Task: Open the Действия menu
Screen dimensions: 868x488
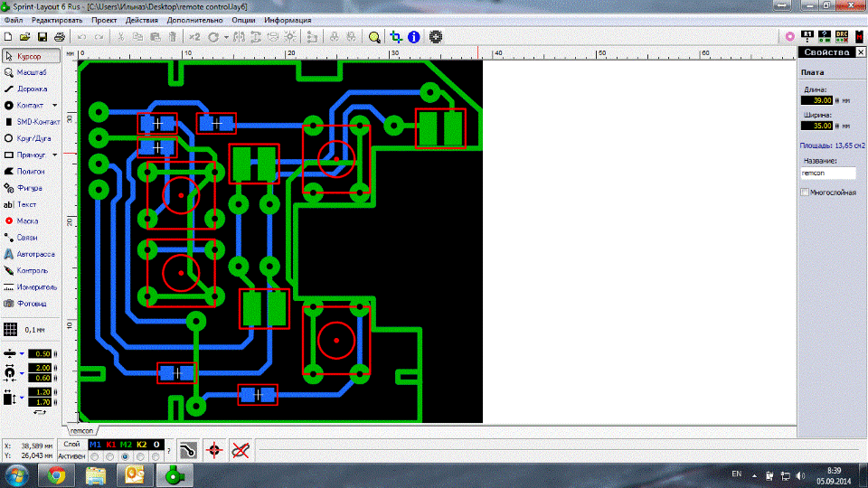Action: [142, 20]
